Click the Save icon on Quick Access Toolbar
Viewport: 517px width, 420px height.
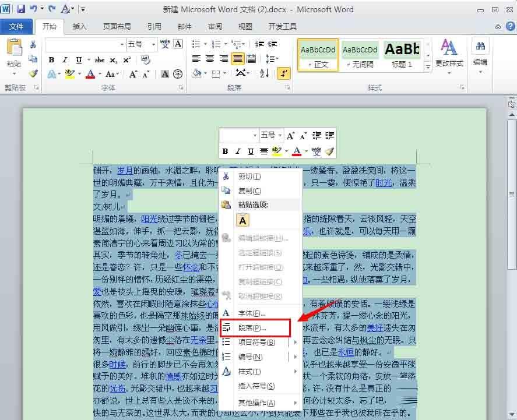pos(21,9)
